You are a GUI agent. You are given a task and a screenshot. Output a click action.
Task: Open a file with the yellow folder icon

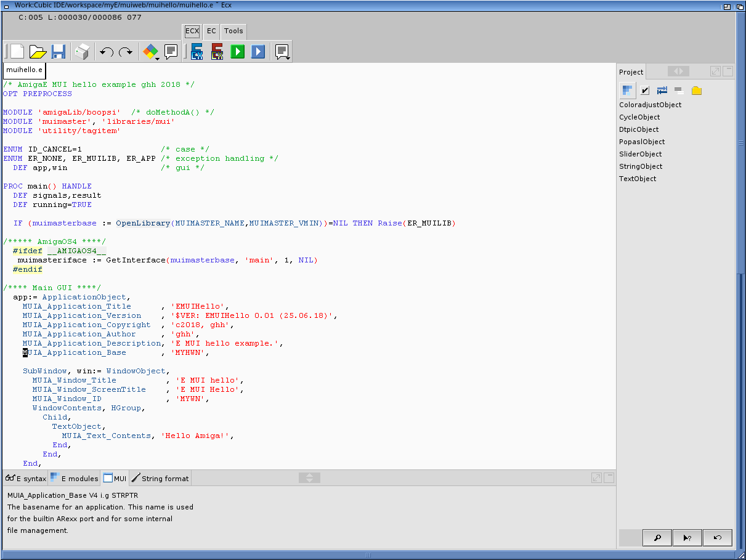click(x=38, y=52)
